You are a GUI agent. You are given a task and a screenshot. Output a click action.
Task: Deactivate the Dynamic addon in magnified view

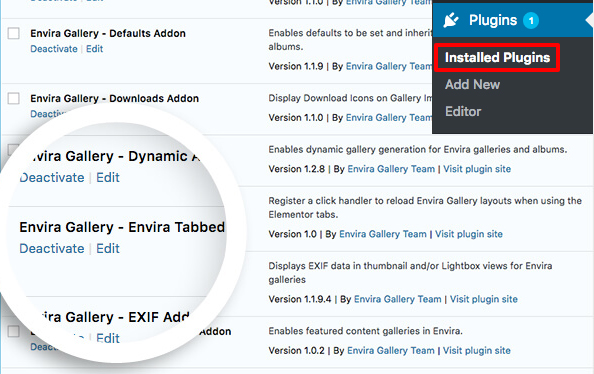pyautogui.click(x=52, y=177)
